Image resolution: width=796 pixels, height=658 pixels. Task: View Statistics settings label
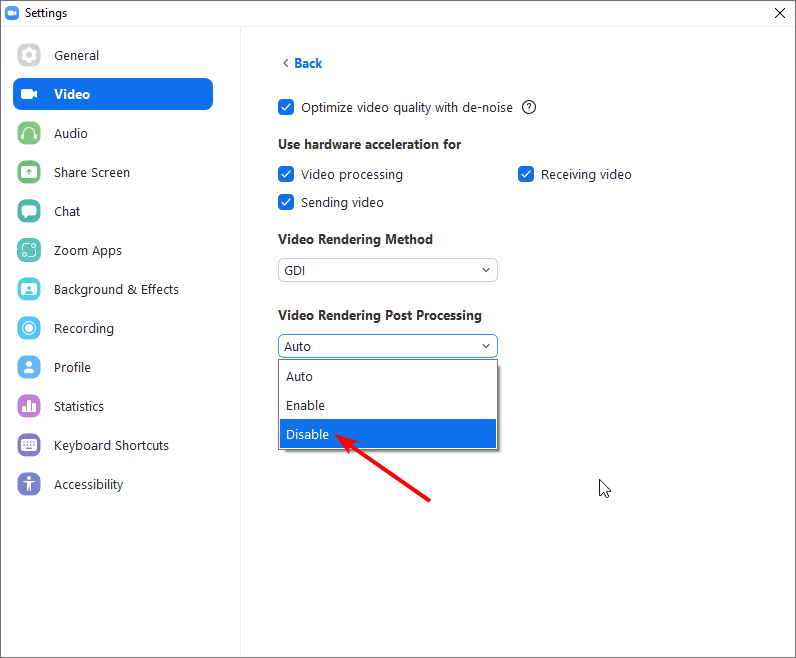(x=79, y=407)
